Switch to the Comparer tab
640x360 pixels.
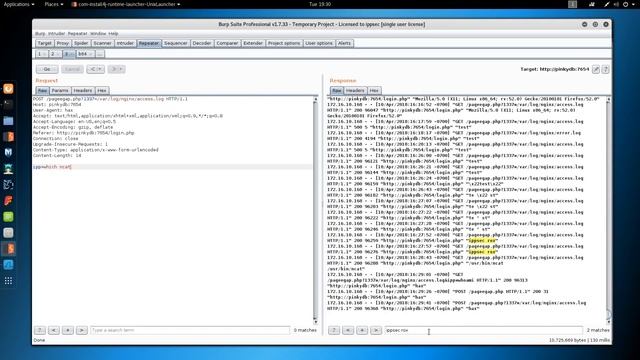227,43
